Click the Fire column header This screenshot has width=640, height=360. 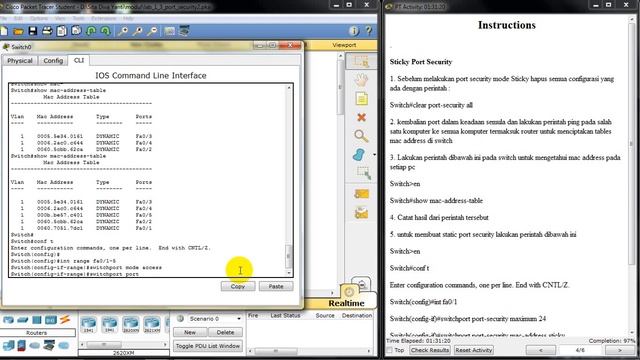coord(253,316)
